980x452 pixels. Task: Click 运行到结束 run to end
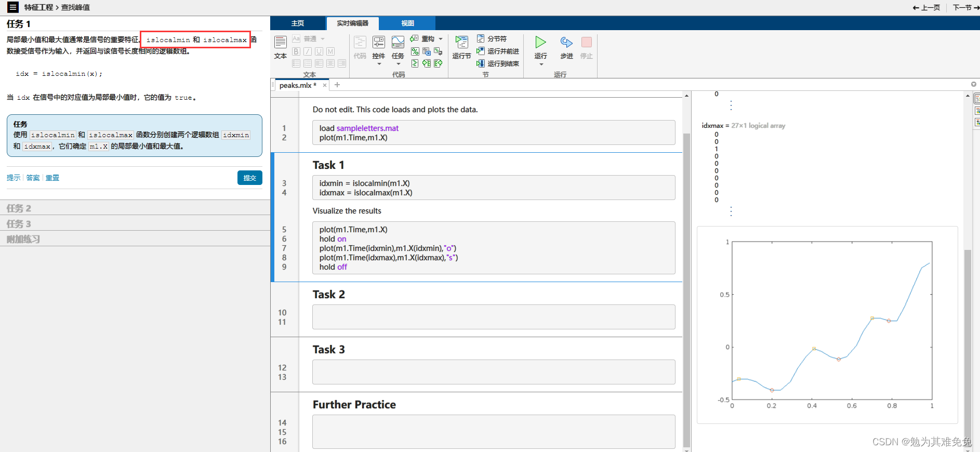point(498,63)
